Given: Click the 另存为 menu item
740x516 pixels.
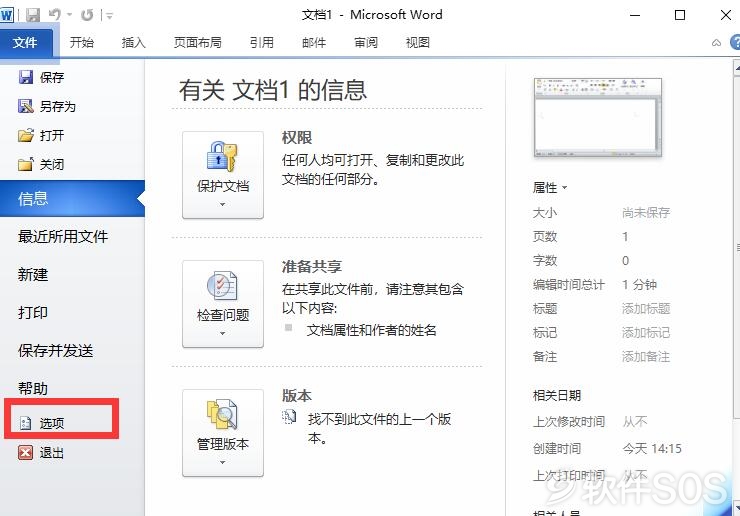Looking at the screenshot, I should [58, 106].
